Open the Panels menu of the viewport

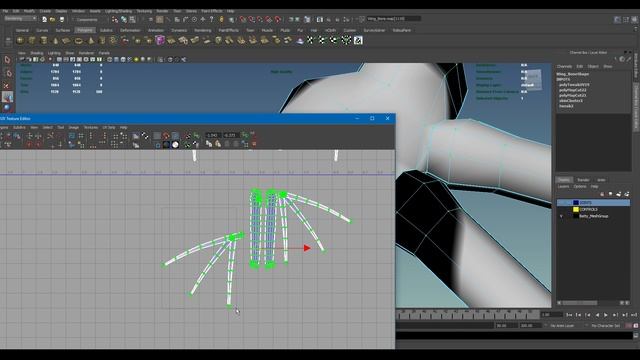click(x=104, y=53)
